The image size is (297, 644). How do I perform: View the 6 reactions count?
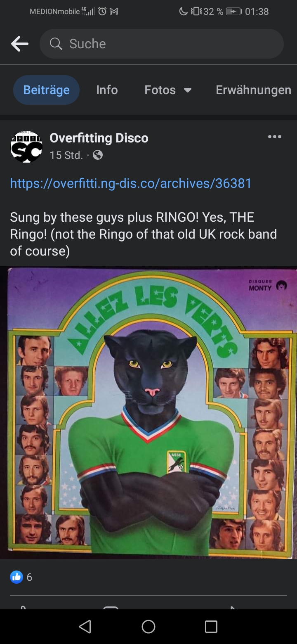pyautogui.click(x=29, y=577)
